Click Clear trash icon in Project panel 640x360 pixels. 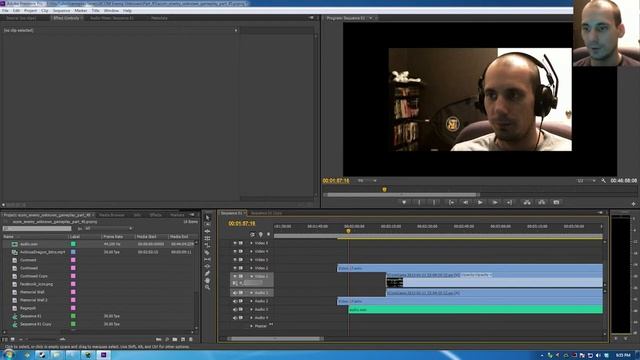tap(191, 339)
